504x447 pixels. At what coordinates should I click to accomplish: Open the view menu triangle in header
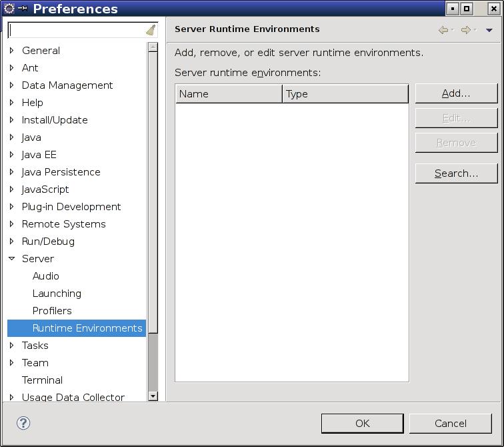pyautogui.click(x=489, y=30)
